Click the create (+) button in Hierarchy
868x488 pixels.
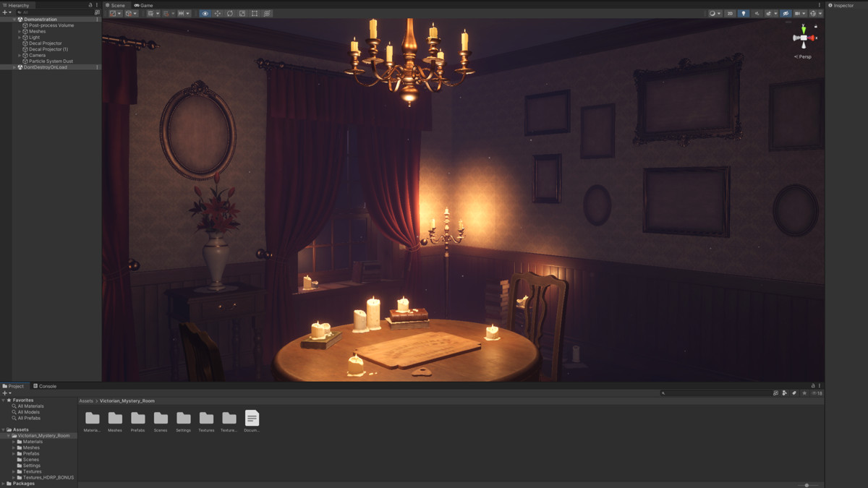pyautogui.click(x=4, y=12)
